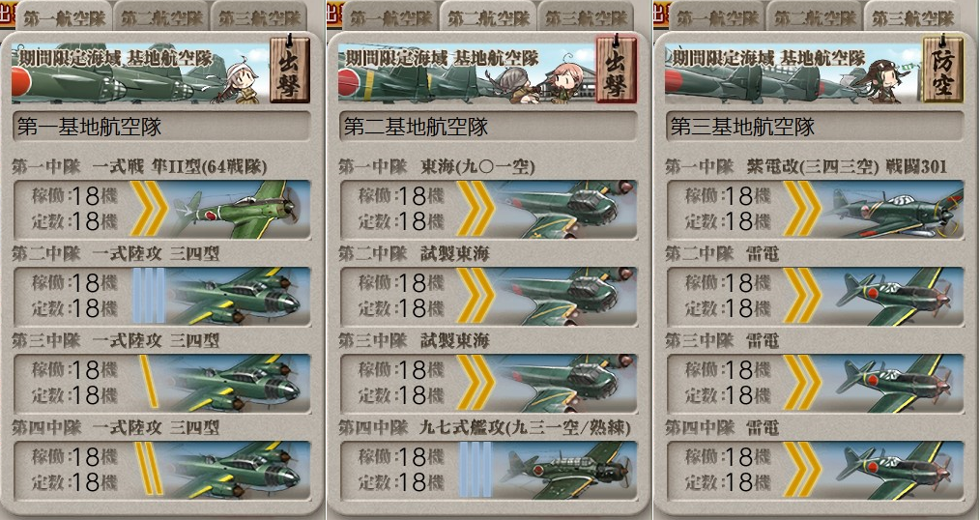Open 第一基地航空隊's 第四中隊 一式陸攻 三四型 slot

tap(161, 470)
